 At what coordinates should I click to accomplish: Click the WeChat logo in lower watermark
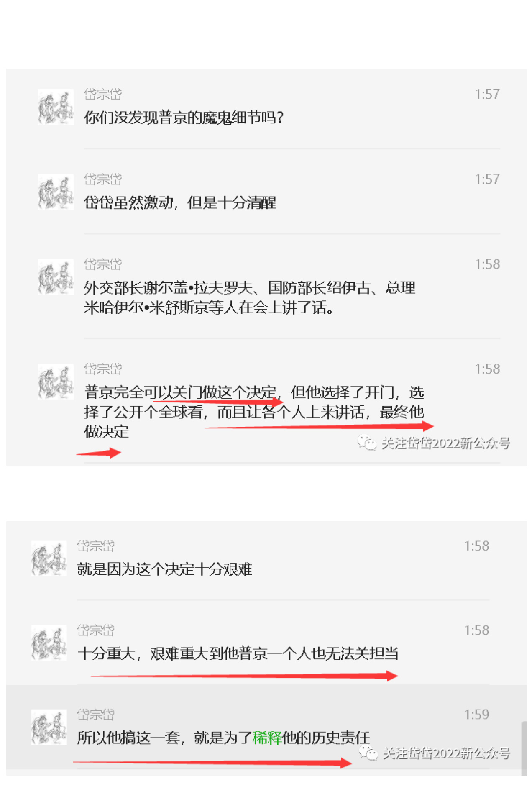pyautogui.click(x=368, y=753)
